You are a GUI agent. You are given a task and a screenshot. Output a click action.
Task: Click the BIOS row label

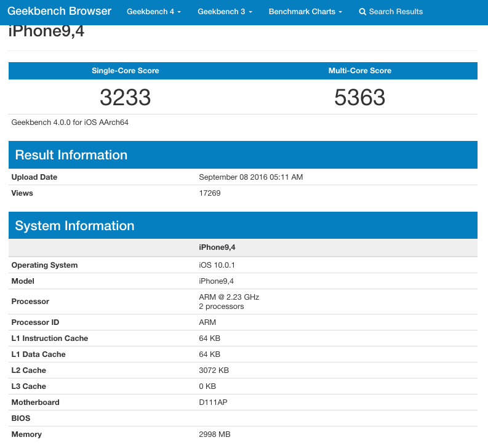21,418
